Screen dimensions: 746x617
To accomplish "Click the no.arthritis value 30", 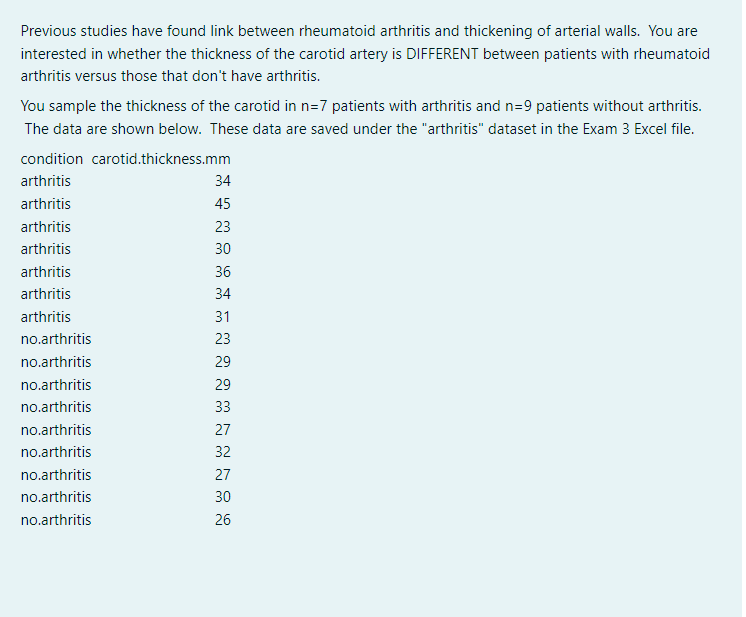I will pyautogui.click(x=223, y=497).
